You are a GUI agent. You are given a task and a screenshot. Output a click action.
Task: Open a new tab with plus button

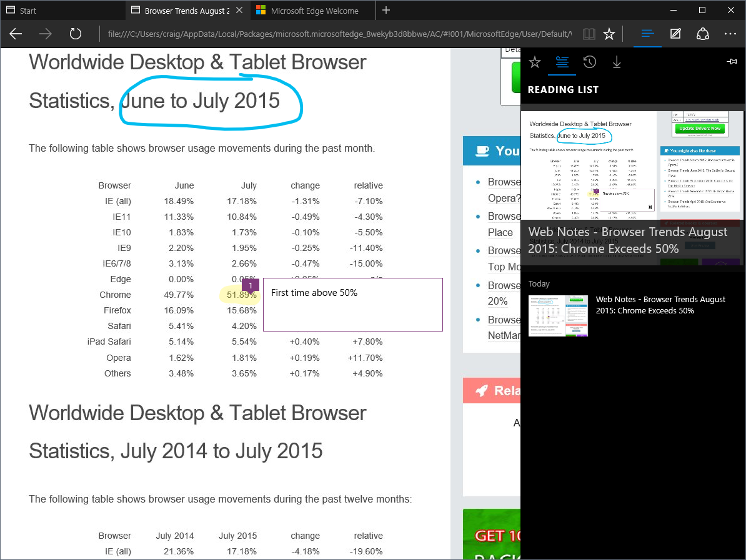pos(386,10)
